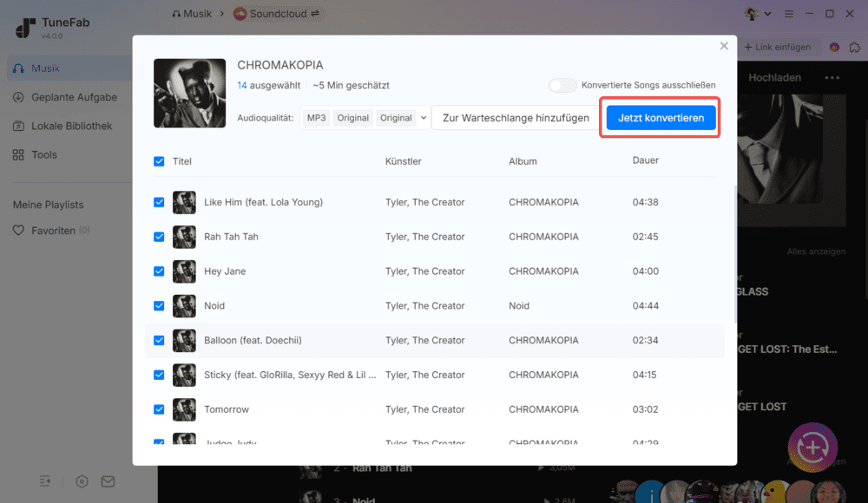Click GET LOST: The Est... background item
Viewport: 868px width, 503px height.
[x=787, y=349]
